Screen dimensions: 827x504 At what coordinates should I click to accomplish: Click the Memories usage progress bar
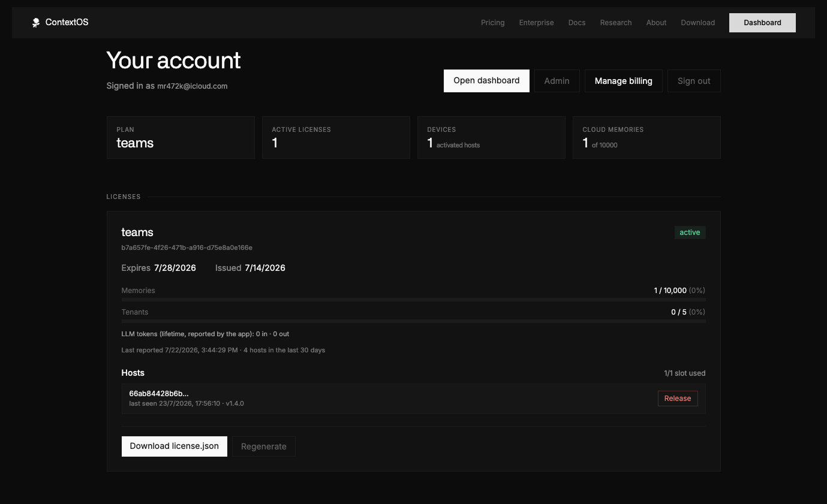(413, 300)
